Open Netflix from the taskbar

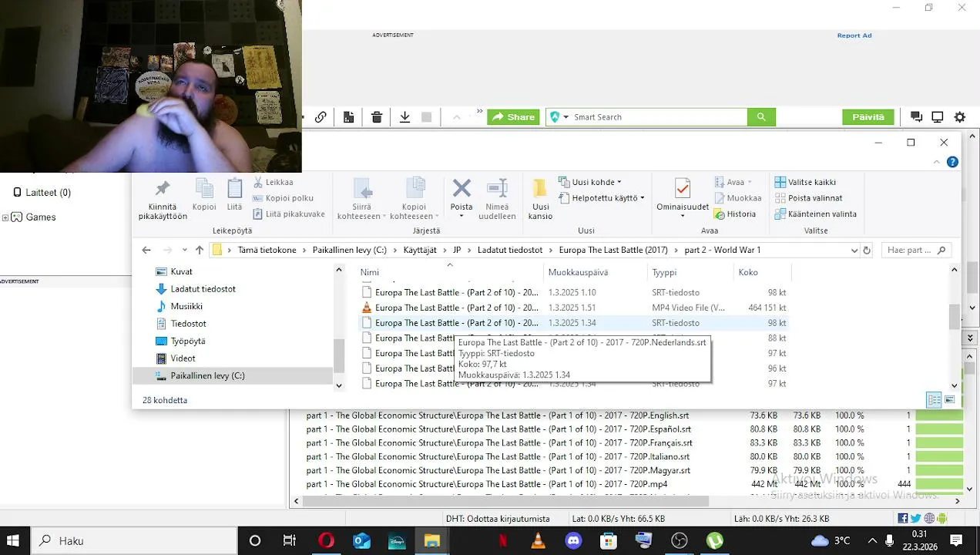coord(503,540)
